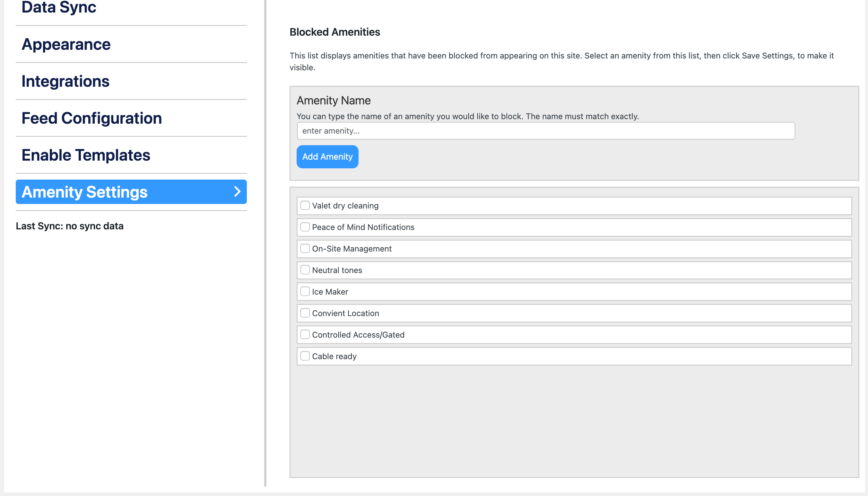Screen dimensions: 868x496
Task: Tick the Neutral tones checkbox
Action: coord(305,270)
